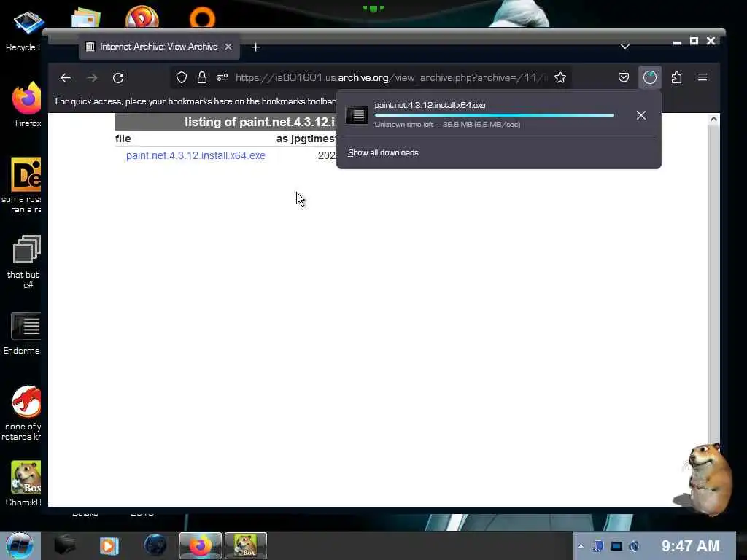Click the downloading file's icon in panel

point(356,115)
